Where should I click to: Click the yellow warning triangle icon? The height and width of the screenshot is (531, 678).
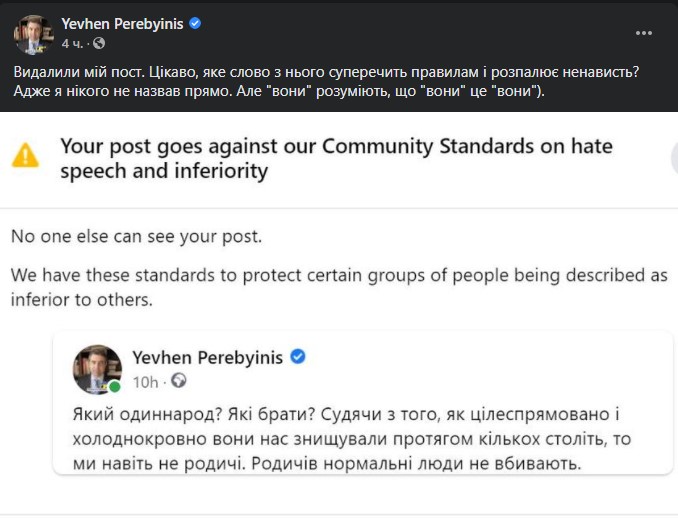coord(25,155)
